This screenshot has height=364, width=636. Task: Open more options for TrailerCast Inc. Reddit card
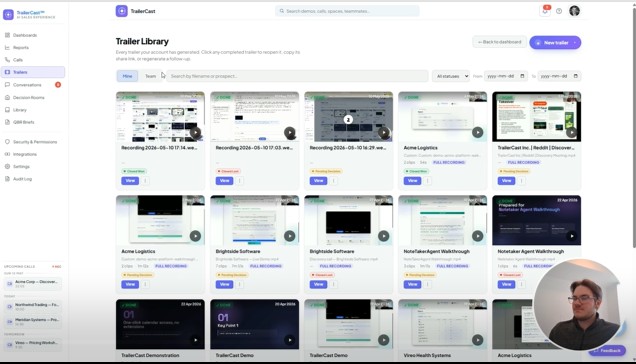click(522, 181)
